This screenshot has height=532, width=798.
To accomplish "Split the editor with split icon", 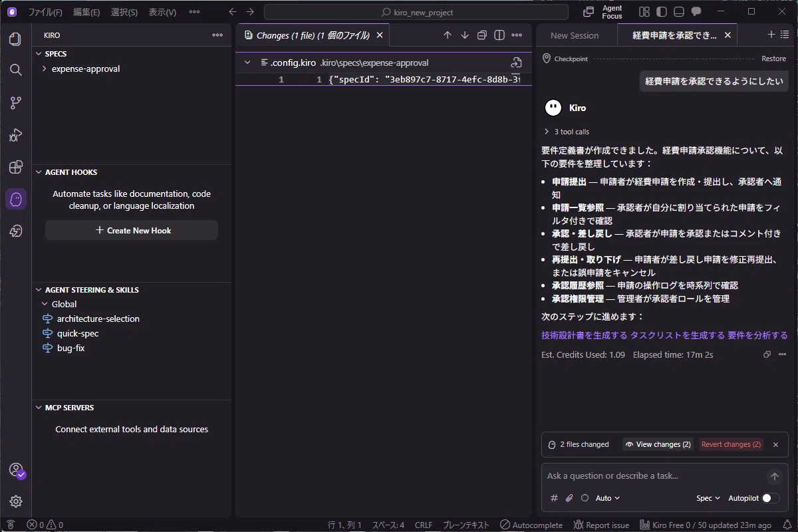I will 499,35.
